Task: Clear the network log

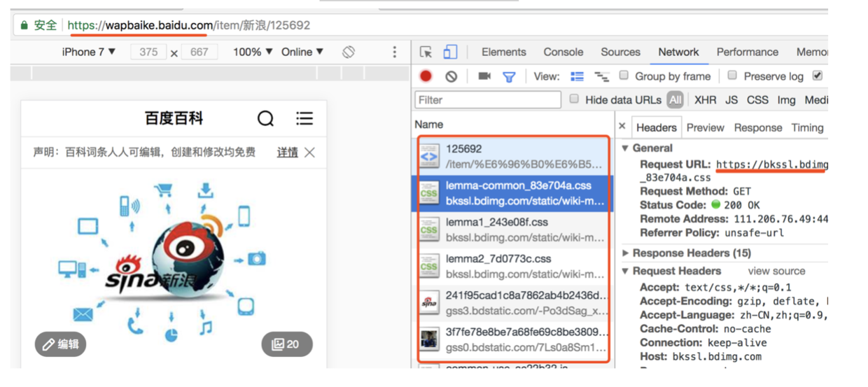Action: tap(451, 76)
